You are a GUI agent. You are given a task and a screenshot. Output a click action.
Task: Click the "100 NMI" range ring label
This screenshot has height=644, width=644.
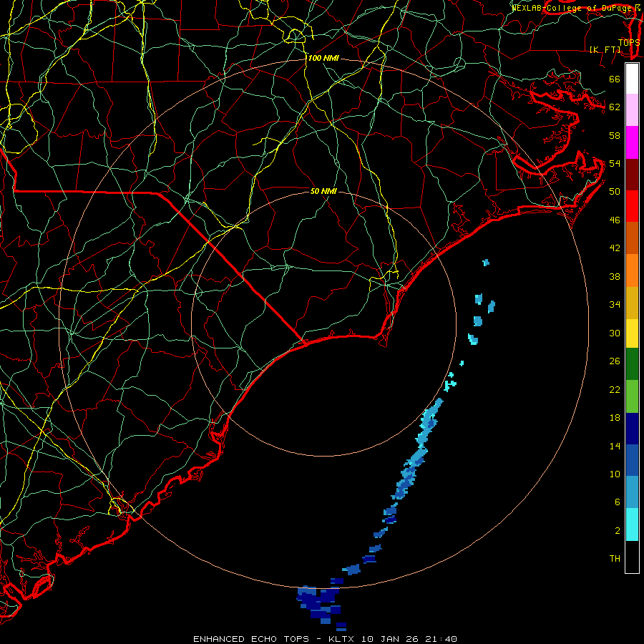coord(323,59)
